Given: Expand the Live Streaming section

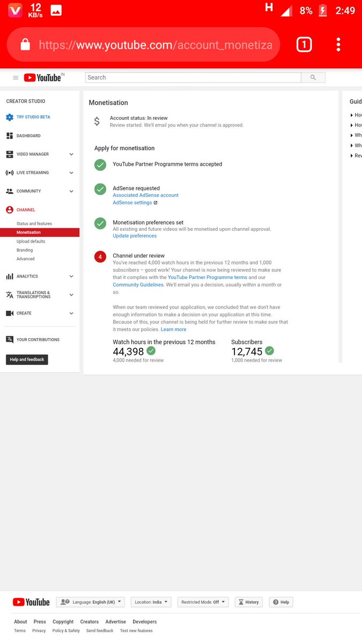Looking at the screenshot, I should click(x=71, y=173).
